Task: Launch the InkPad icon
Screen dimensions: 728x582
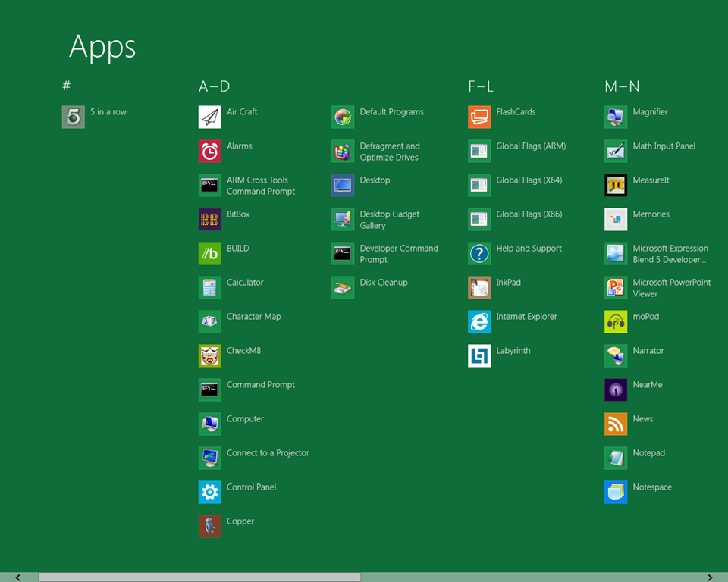Action: click(479, 287)
